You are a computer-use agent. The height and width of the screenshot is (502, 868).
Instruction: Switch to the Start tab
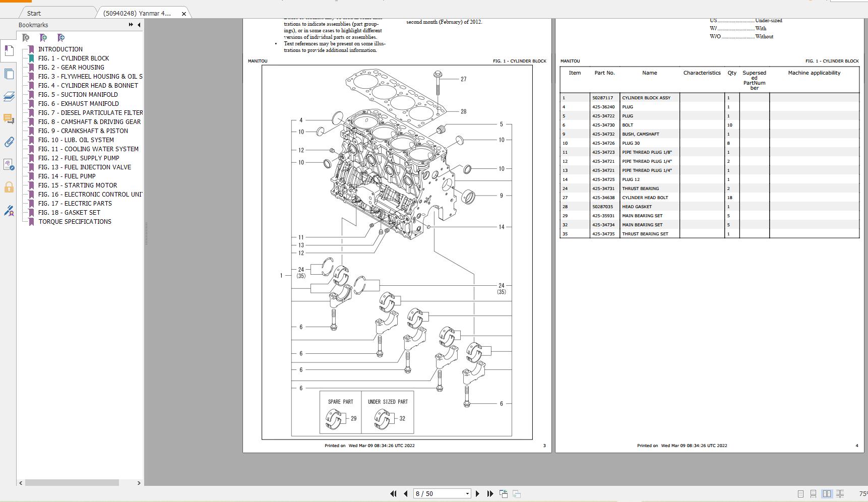(33, 13)
